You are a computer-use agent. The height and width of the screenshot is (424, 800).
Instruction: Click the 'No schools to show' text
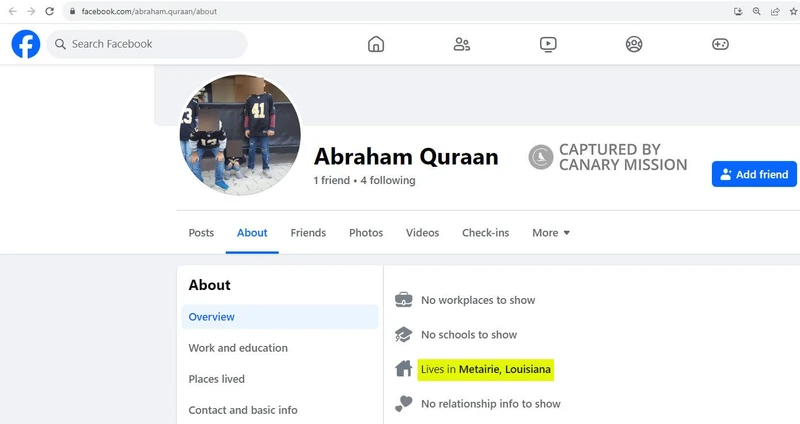469,335
